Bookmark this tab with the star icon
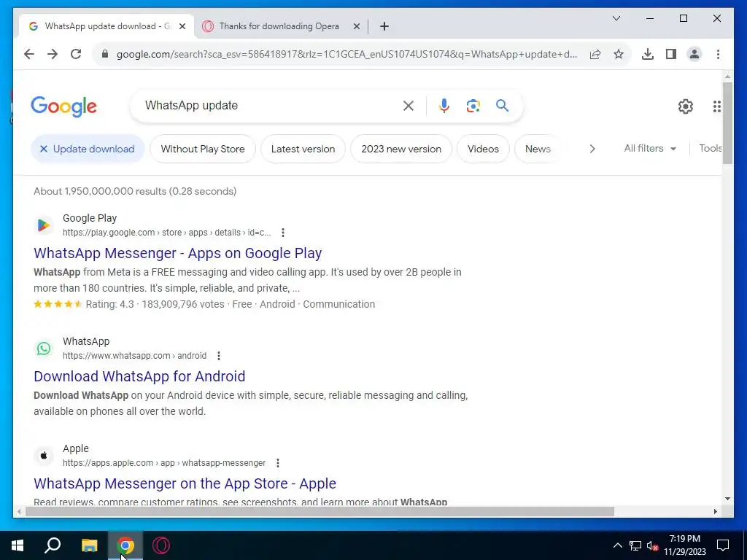 click(x=619, y=54)
